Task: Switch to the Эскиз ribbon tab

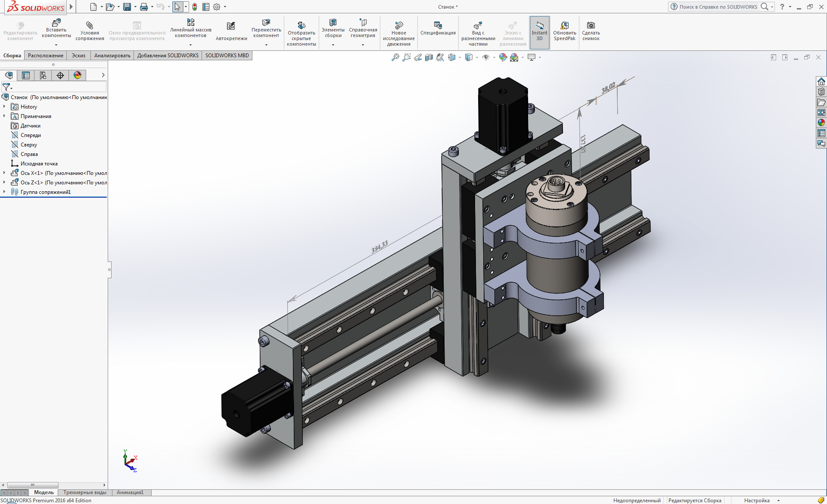Action: click(x=78, y=56)
